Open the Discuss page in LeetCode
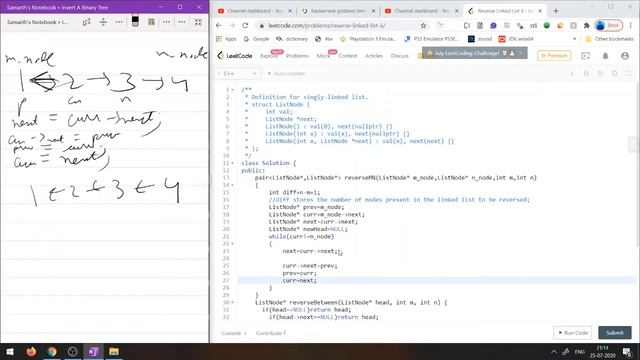This screenshot has height=360, width=640. click(400, 56)
